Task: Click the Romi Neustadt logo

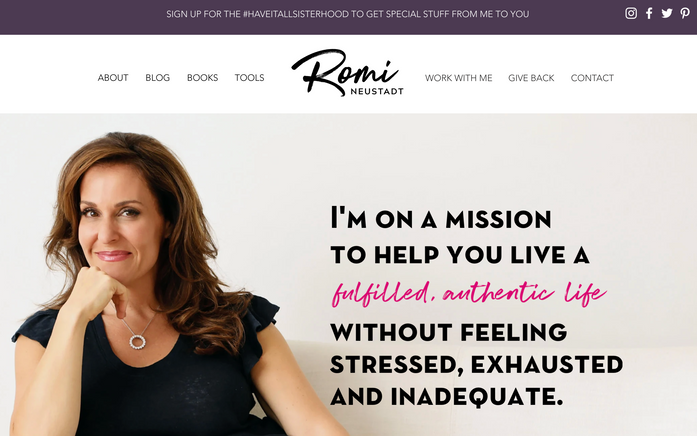Action: [348, 73]
